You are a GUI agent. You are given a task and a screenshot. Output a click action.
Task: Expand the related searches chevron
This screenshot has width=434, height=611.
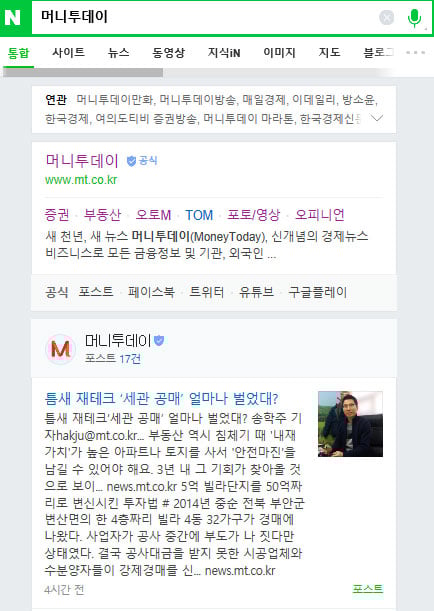pos(376,118)
